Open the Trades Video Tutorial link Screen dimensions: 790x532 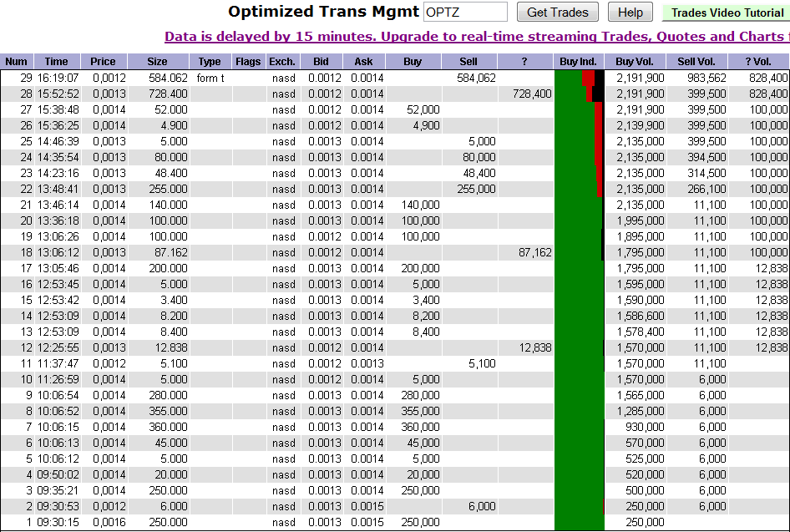point(723,13)
